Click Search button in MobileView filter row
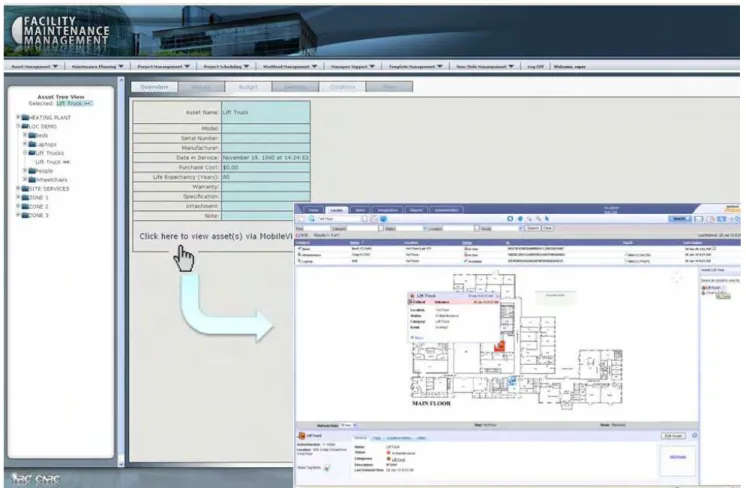 coord(533,228)
